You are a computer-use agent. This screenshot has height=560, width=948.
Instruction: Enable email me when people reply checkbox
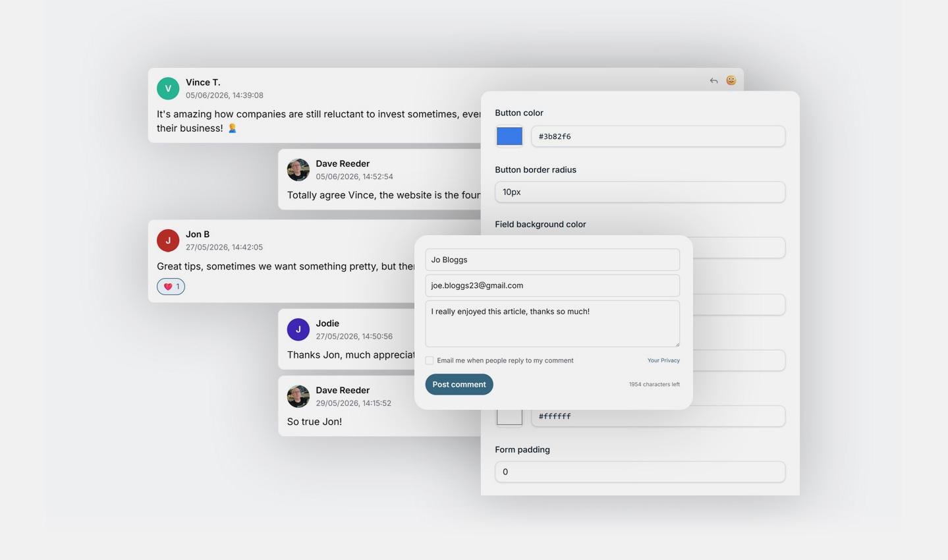coord(430,360)
